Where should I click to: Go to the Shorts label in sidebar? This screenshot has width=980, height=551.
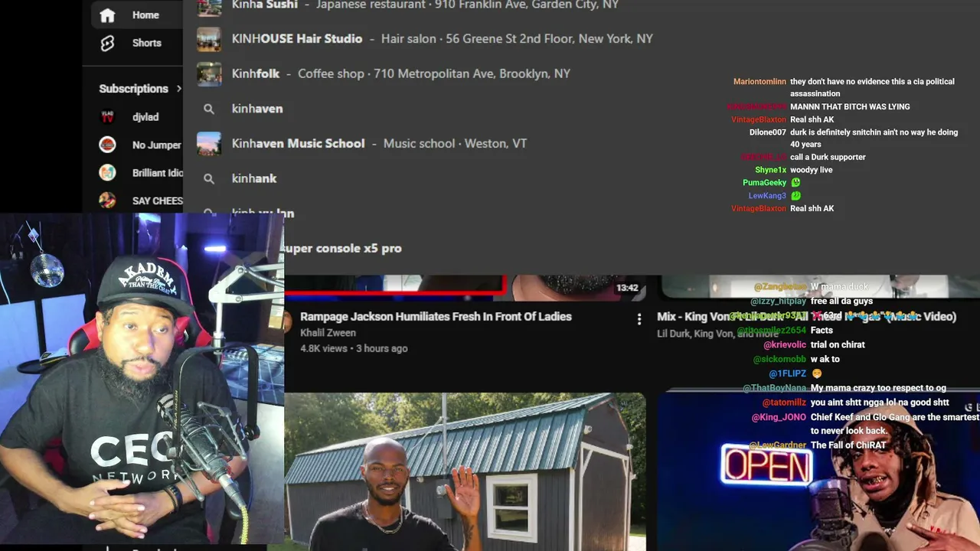pyautogui.click(x=147, y=43)
